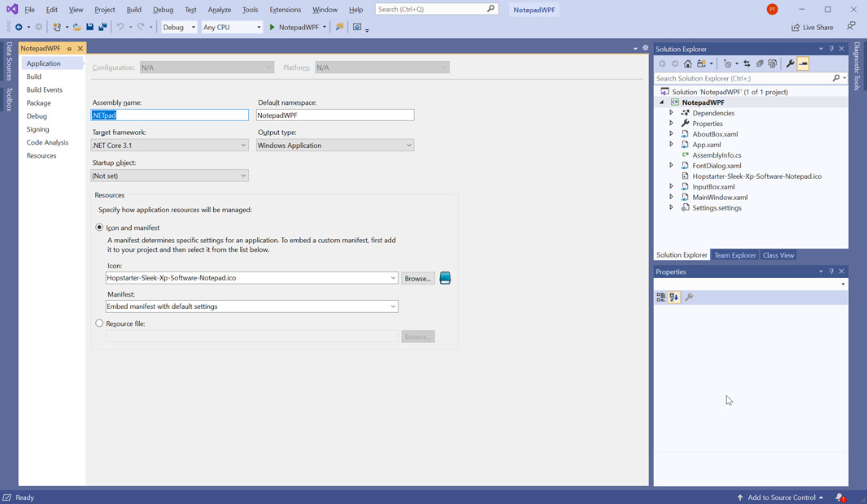Select the Icon and manifest radio button
This screenshot has height=504, width=867.
tap(99, 228)
